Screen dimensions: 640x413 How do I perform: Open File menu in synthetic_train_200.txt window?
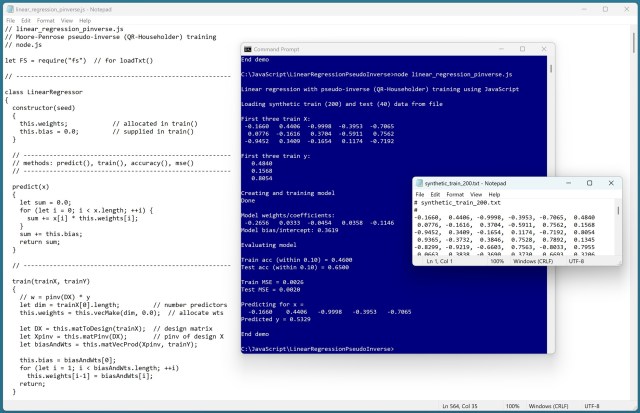420,194
